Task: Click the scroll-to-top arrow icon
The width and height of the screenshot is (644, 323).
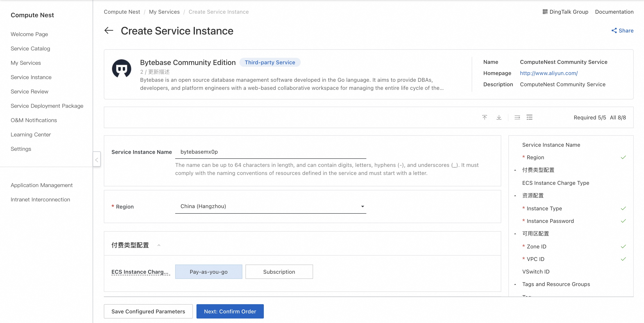Action: point(484,117)
